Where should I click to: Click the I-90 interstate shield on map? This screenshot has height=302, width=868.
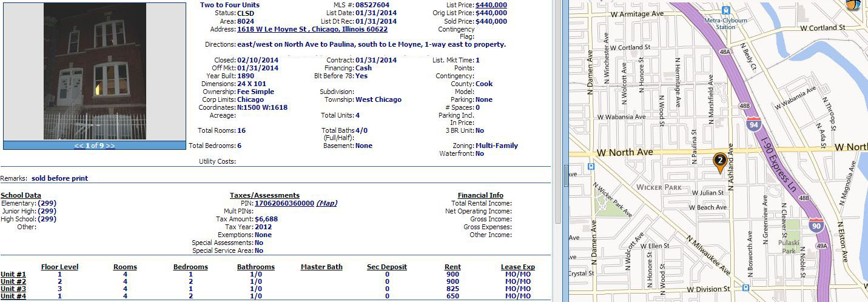click(816, 226)
